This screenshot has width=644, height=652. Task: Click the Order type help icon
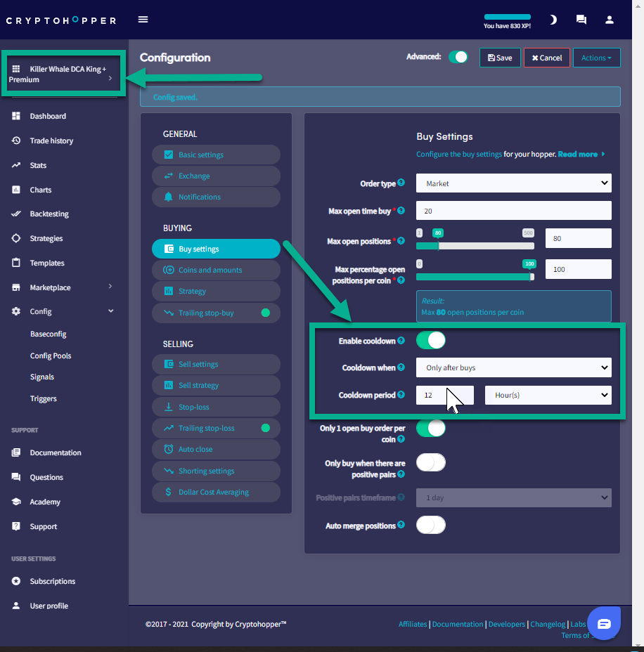point(401,182)
